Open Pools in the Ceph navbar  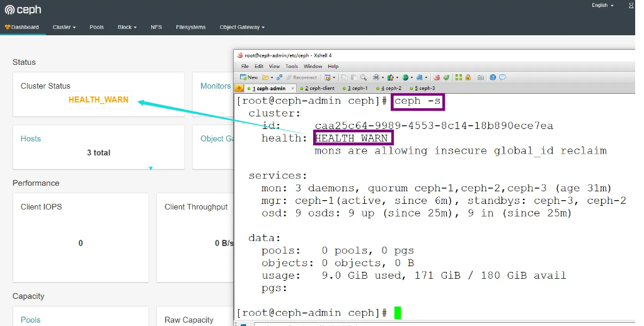pyautogui.click(x=96, y=27)
